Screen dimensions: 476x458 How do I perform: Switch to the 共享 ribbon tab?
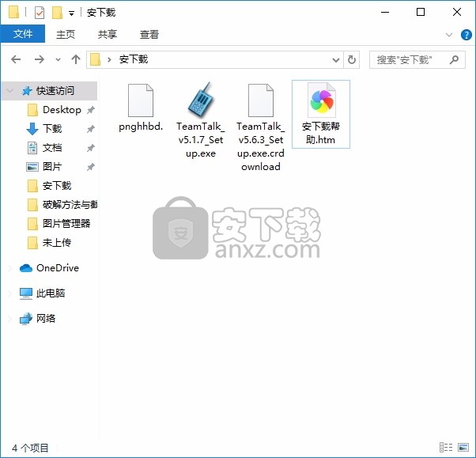click(x=108, y=34)
